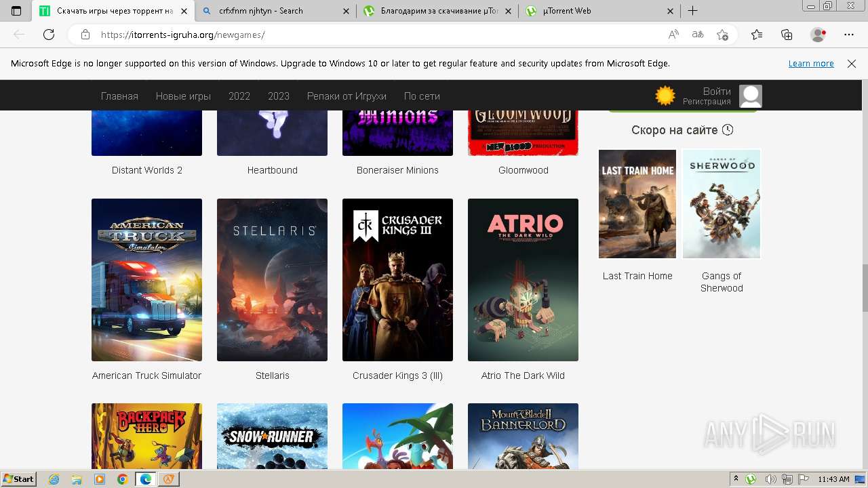This screenshot has height=488, width=868.
Task: Launch Internet Explorer from taskbar
Action: (x=54, y=479)
